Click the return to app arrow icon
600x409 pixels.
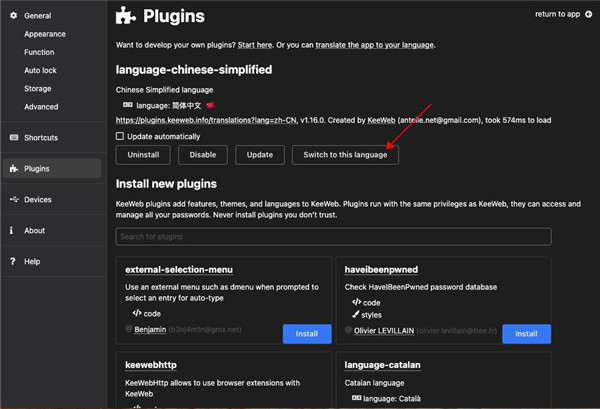pyautogui.click(x=589, y=14)
